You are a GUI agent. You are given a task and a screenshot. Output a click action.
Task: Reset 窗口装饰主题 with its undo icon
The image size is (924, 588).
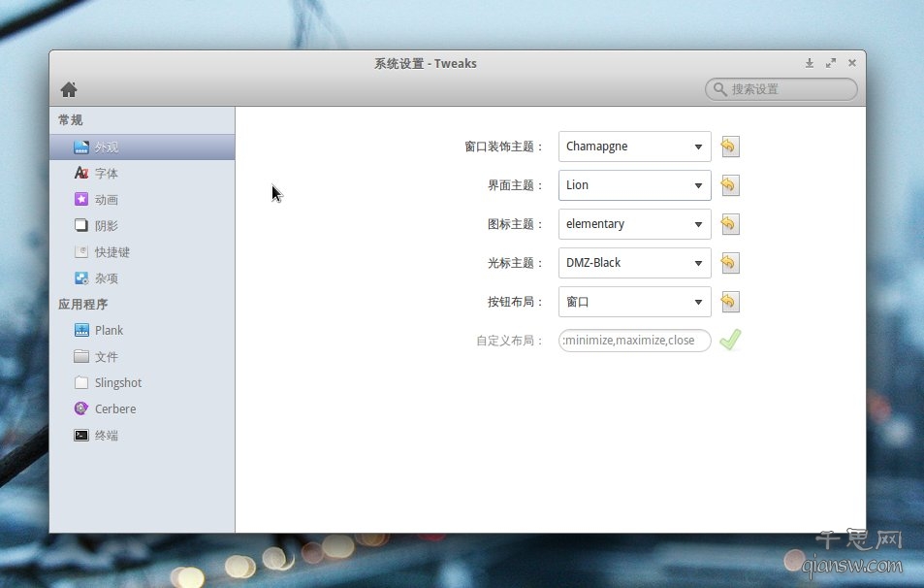729,147
